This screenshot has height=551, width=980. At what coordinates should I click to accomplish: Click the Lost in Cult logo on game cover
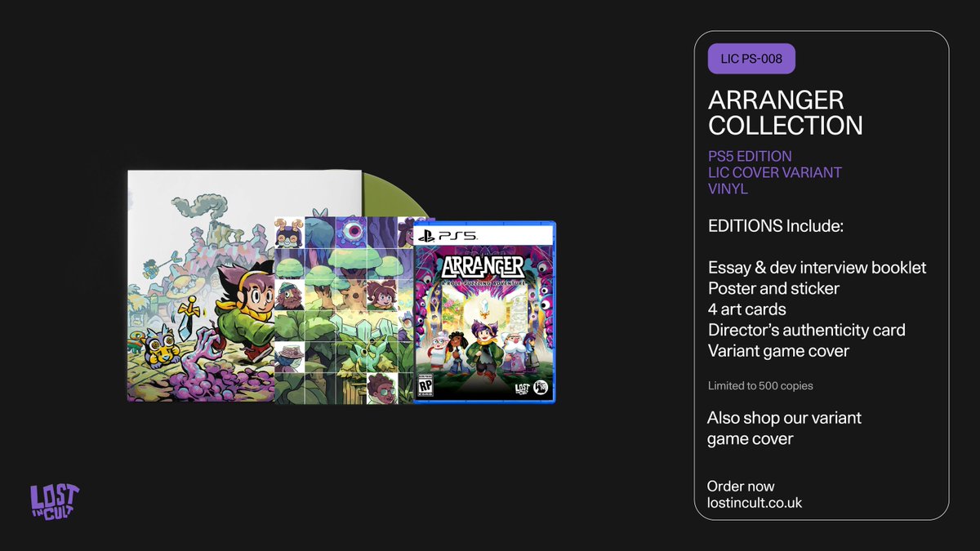click(523, 389)
